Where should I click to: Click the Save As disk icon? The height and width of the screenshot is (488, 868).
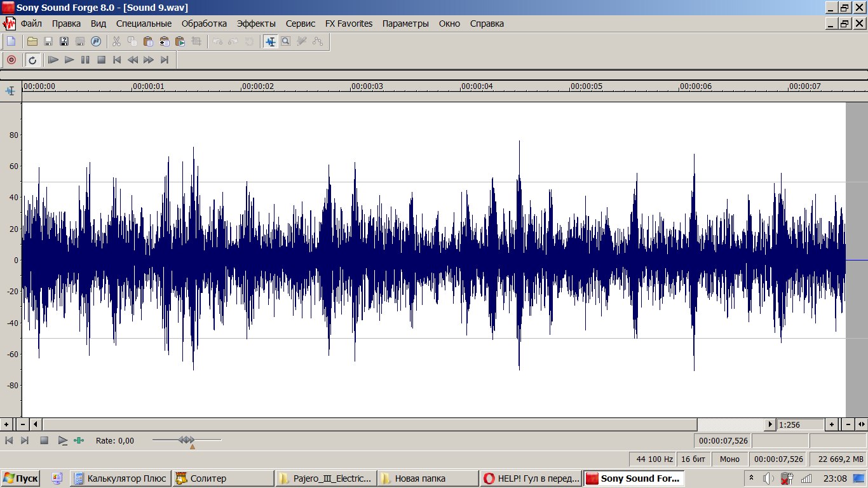tap(64, 41)
